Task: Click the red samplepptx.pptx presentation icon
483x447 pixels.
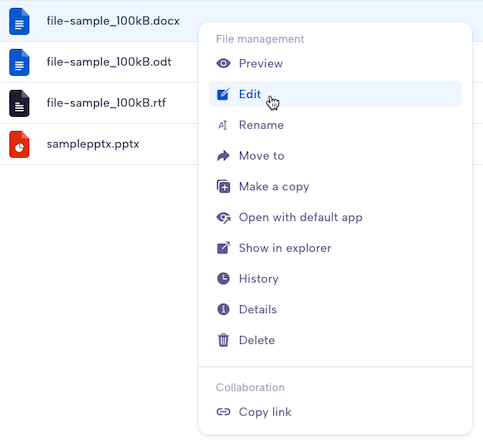Action: click(x=19, y=144)
